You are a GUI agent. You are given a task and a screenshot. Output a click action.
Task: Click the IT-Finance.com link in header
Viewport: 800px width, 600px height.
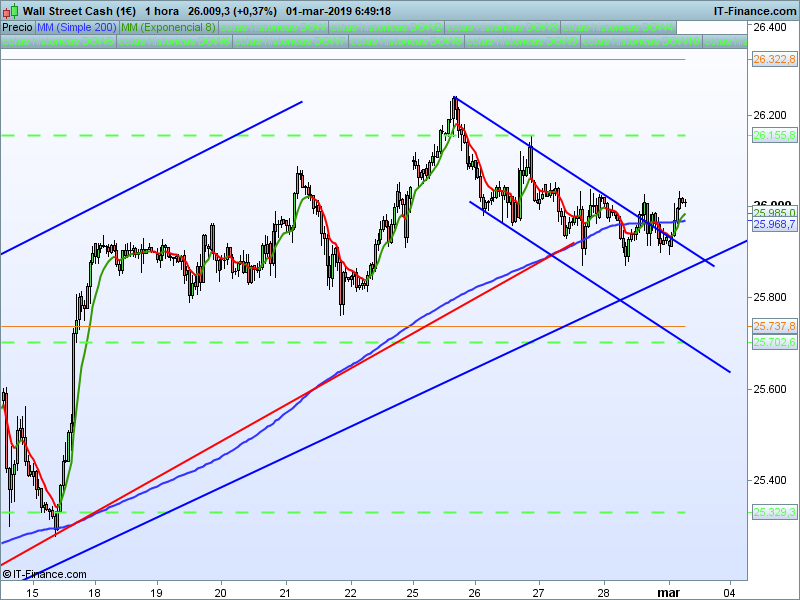pyautogui.click(x=754, y=11)
